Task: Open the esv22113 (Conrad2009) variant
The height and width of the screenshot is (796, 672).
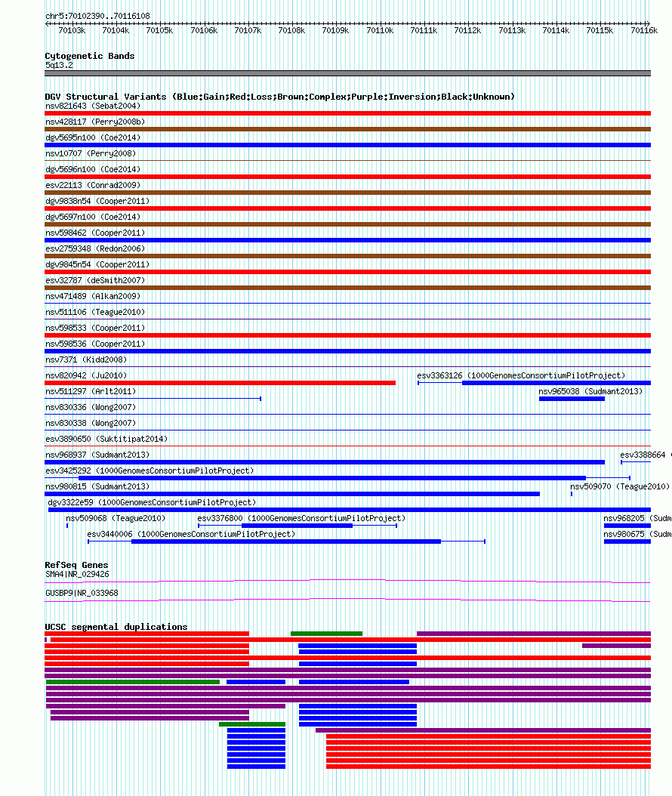Action: [x=93, y=185]
